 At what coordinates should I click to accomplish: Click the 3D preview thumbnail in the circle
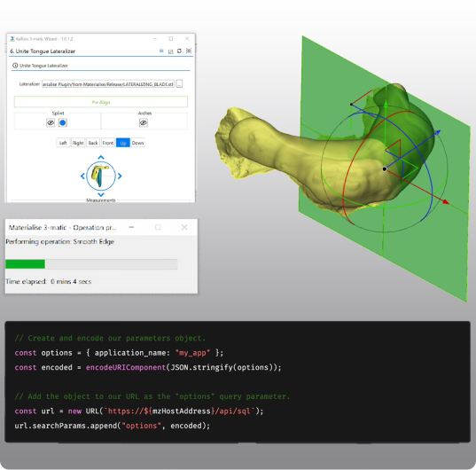[x=101, y=176]
